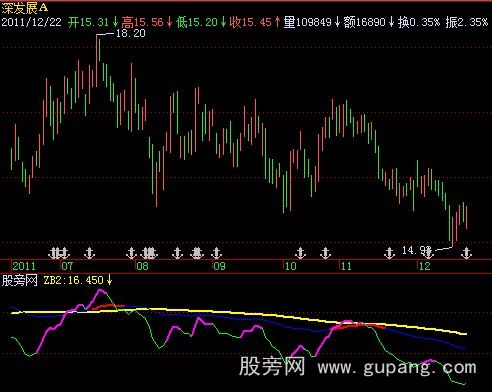Select the 08 month label on time axis

[x=142, y=266]
